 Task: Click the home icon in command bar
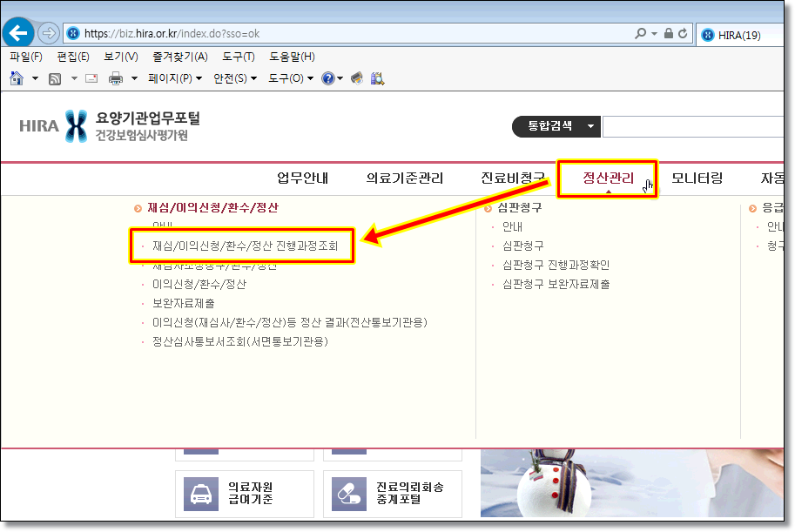(17, 78)
